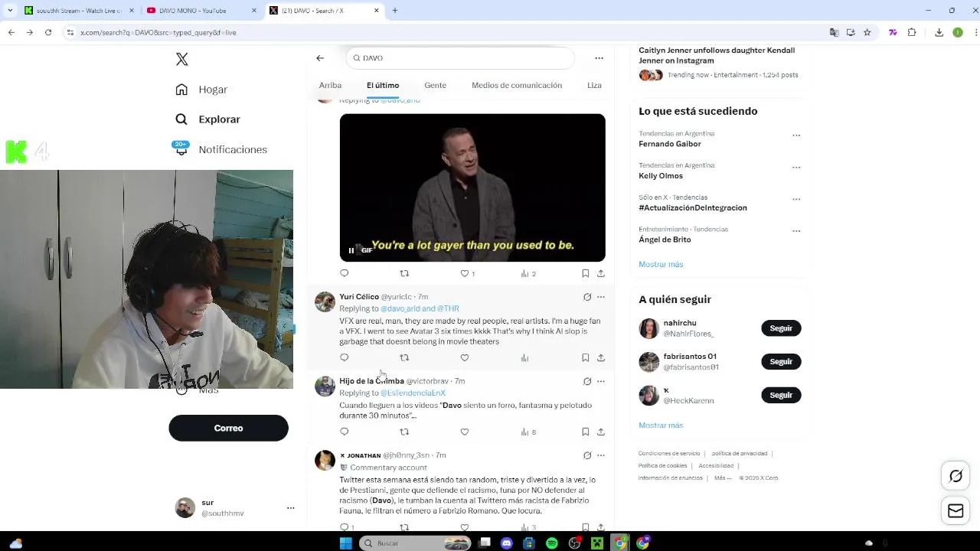Switch to the Gente tab

(x=435, y=85)
